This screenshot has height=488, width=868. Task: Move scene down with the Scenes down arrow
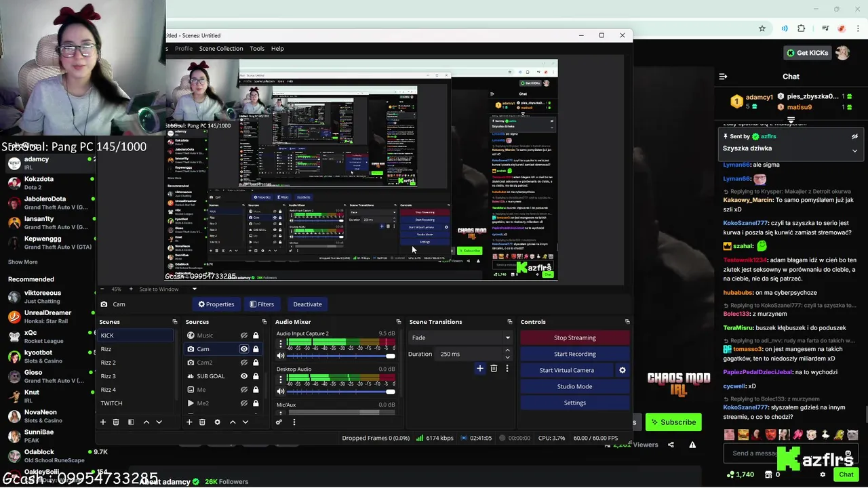159,422
